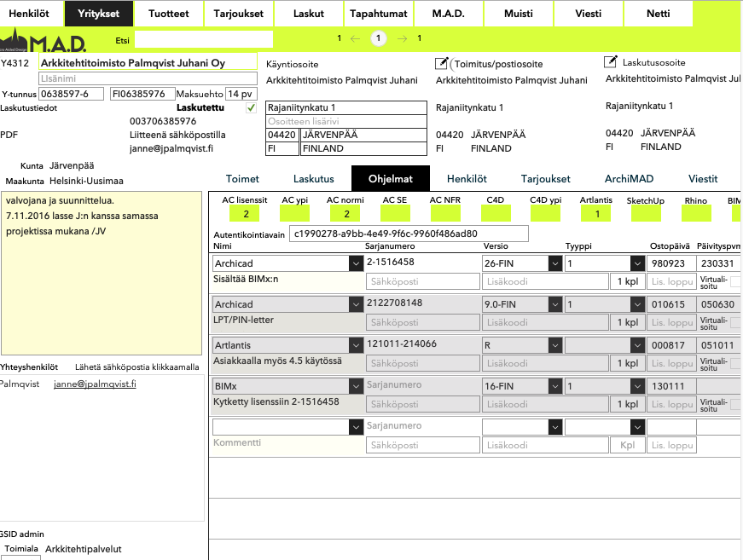Click the current page number 1 circle
This screenshot has height=560, width=743.
(x=379, y=38)
